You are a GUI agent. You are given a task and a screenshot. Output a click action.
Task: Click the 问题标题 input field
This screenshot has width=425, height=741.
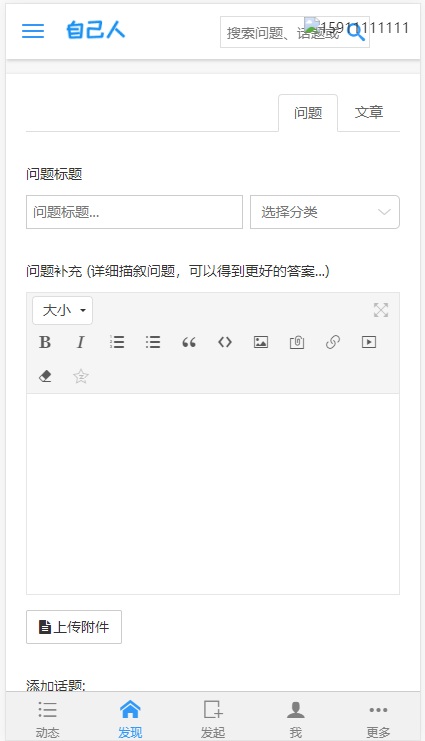click(134, 212)
